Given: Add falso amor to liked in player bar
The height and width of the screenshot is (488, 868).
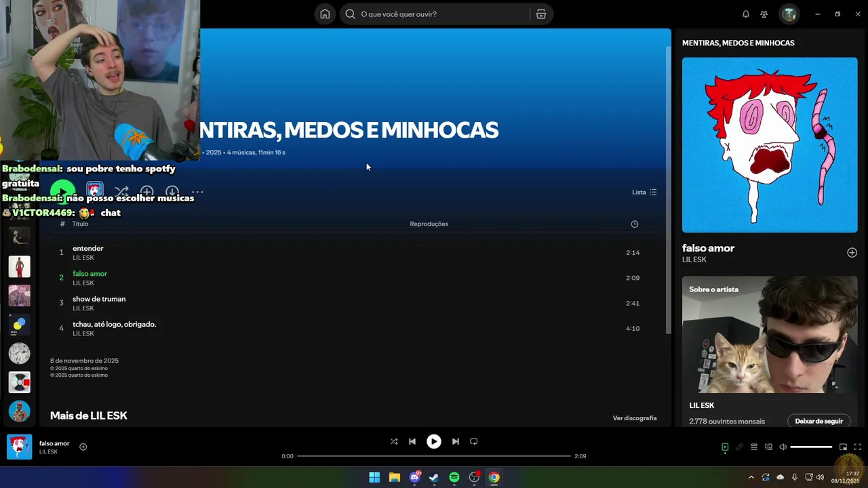Looking at the screenshot, I should coord(83,447).
